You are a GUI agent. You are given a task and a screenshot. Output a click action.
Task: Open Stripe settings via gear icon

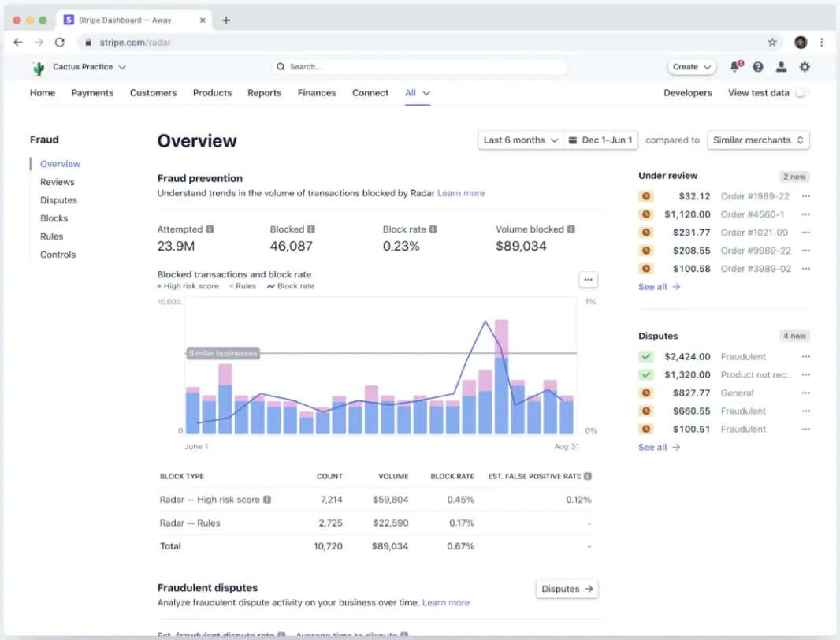(x=805, y=67)
